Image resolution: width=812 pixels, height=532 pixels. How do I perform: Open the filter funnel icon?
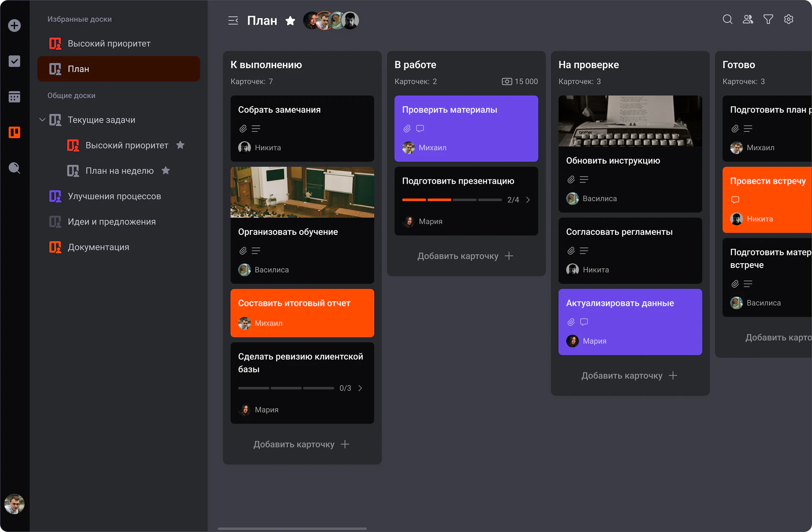coord(768,19)
